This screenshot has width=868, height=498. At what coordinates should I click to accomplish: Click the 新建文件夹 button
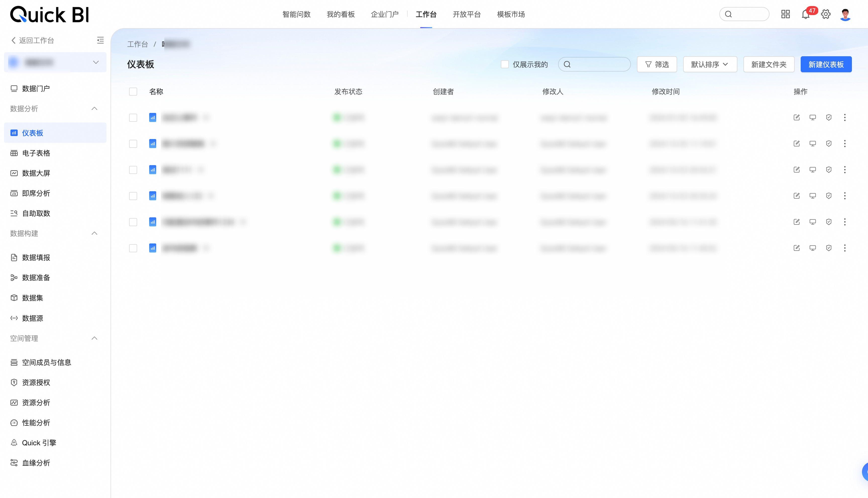(x=769, y=64)
